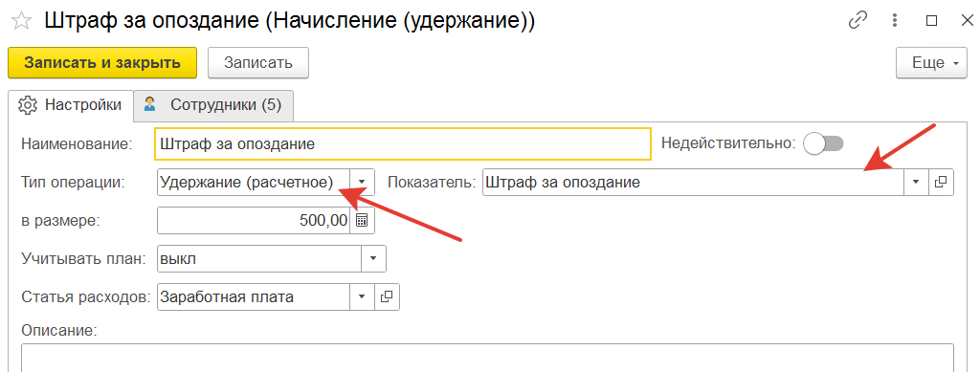Add form to favorites with star icon

(22, 21)
